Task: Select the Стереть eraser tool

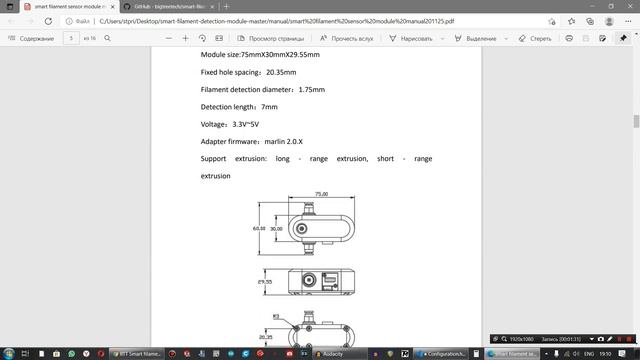Action: click(535, 38)
